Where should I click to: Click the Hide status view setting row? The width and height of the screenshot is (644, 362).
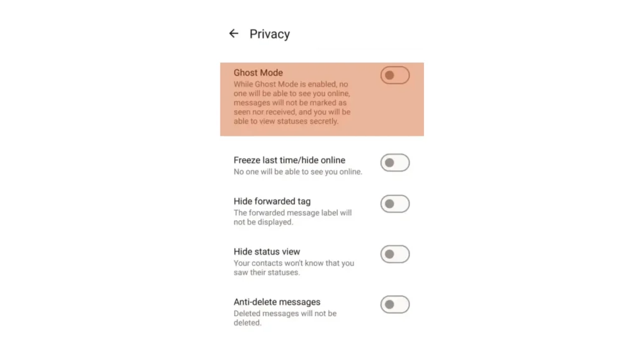(267, 251)
